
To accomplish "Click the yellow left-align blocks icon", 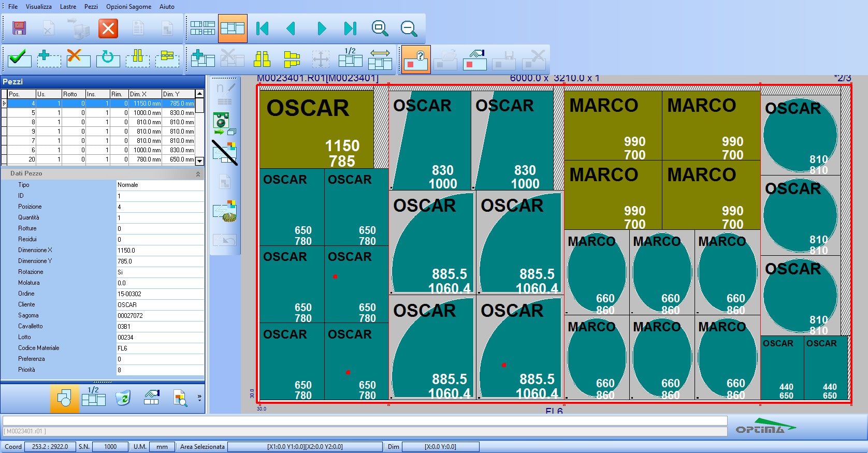I will click(292, 59).
